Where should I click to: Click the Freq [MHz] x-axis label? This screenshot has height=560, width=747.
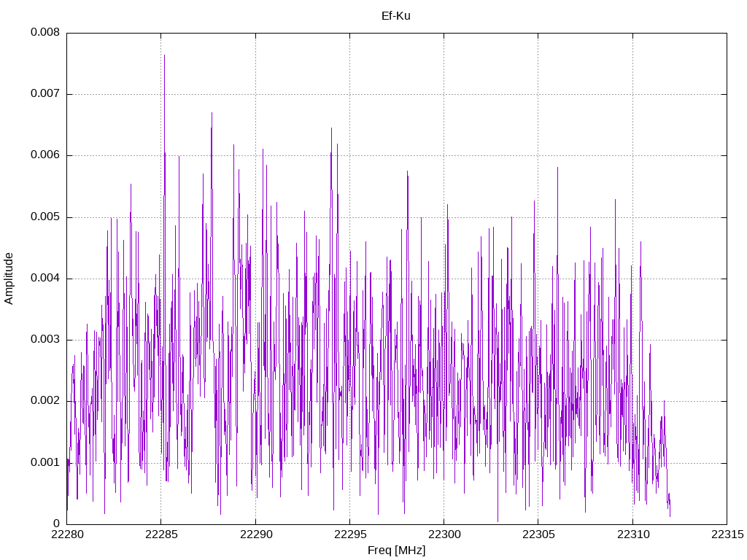tap(396, 551)
